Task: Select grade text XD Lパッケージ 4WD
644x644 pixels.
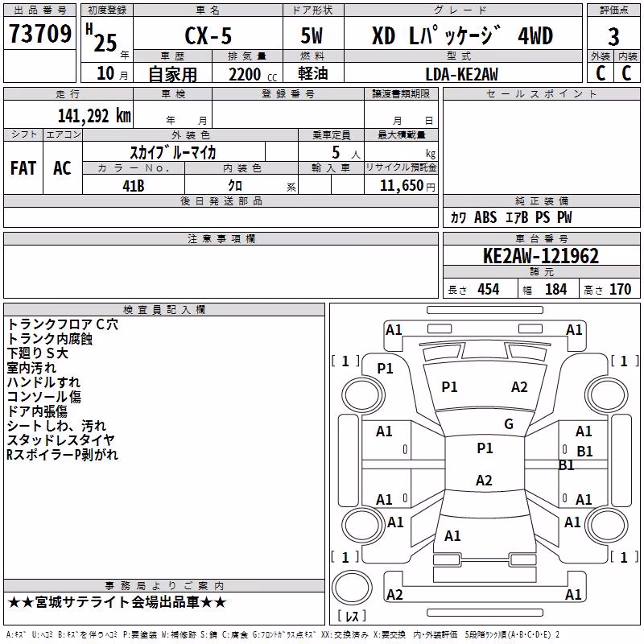Action: 462,35
